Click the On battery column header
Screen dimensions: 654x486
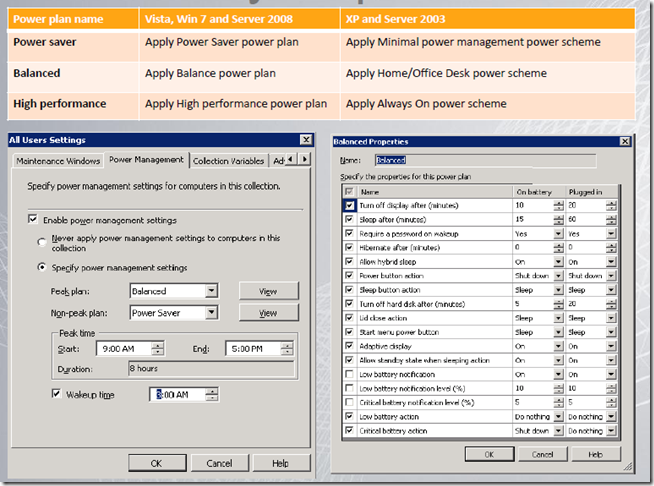pos(538,192)
